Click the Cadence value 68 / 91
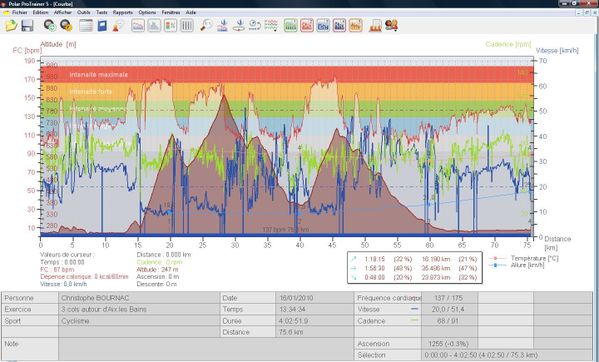This screenshot has height=362, width=599. pyautogui.click(x=448, y=321)
